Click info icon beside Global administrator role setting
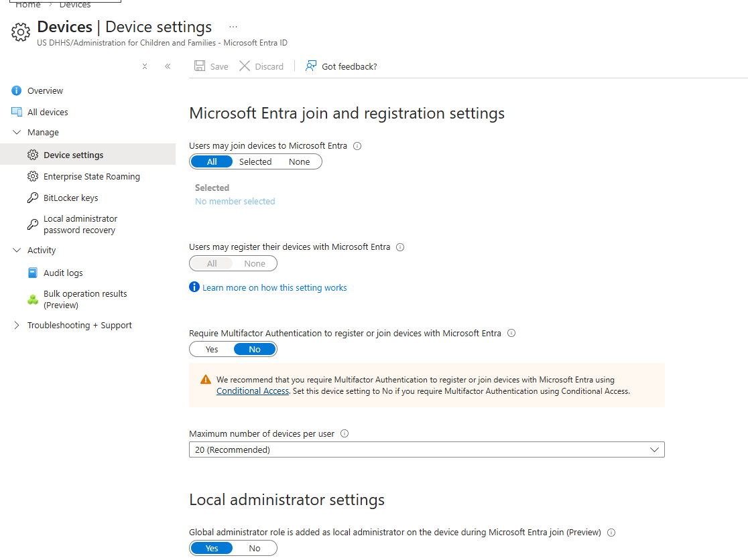748x560 pixels. (x=611, y=533)
